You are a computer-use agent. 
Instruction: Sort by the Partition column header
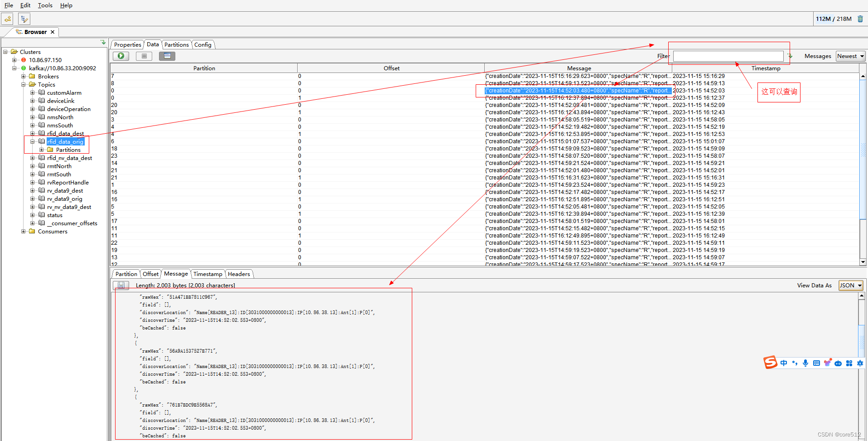204,68
